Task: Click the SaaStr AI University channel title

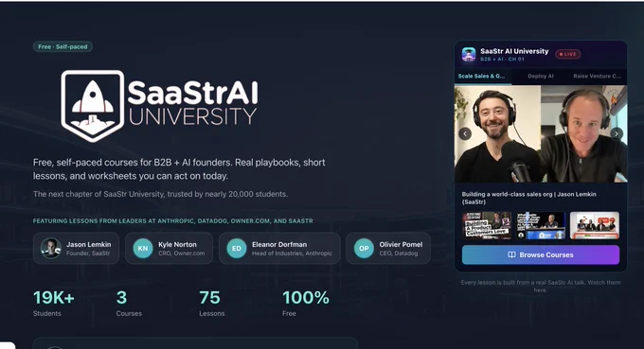Action: coord(514,51)
